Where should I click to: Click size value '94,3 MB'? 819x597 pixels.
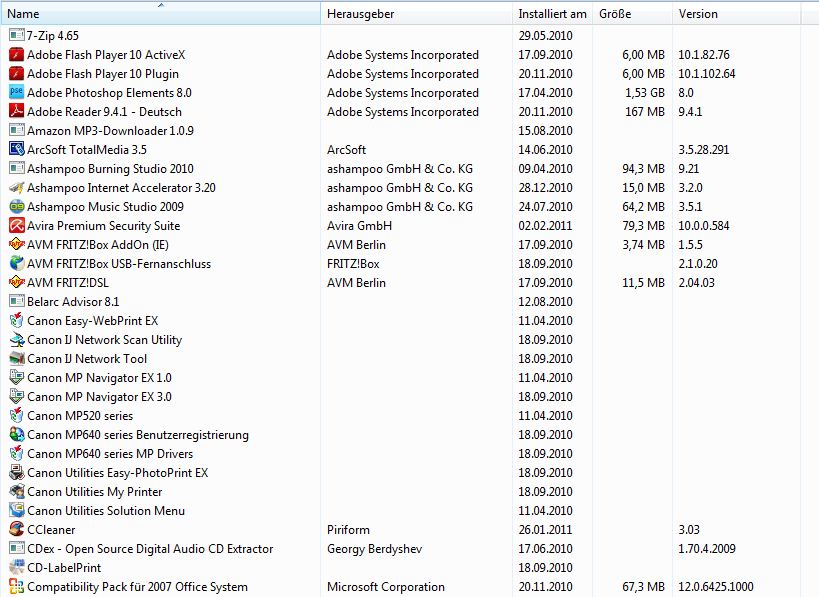644,169
